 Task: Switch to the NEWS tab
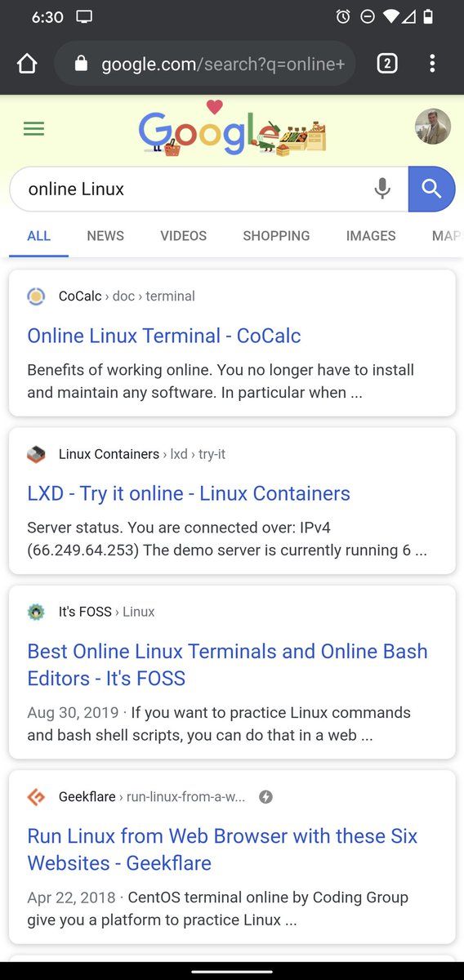click(105, 236)
